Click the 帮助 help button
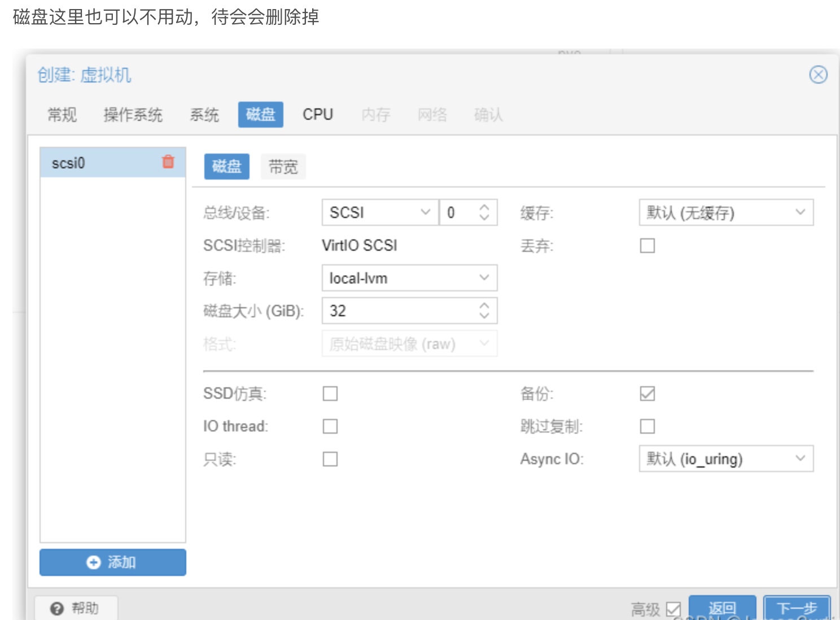The height and width of the screenshot is (620, 840). click(x=76, y=608)
